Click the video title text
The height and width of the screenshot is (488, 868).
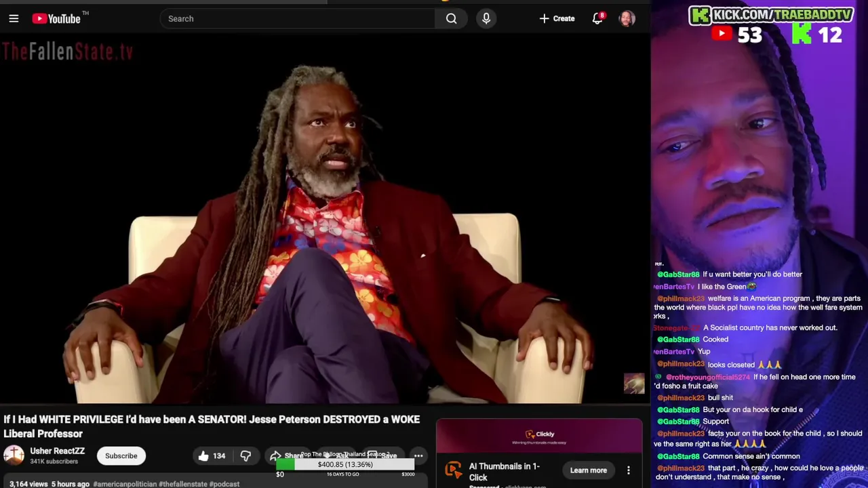tap(212, 426)
